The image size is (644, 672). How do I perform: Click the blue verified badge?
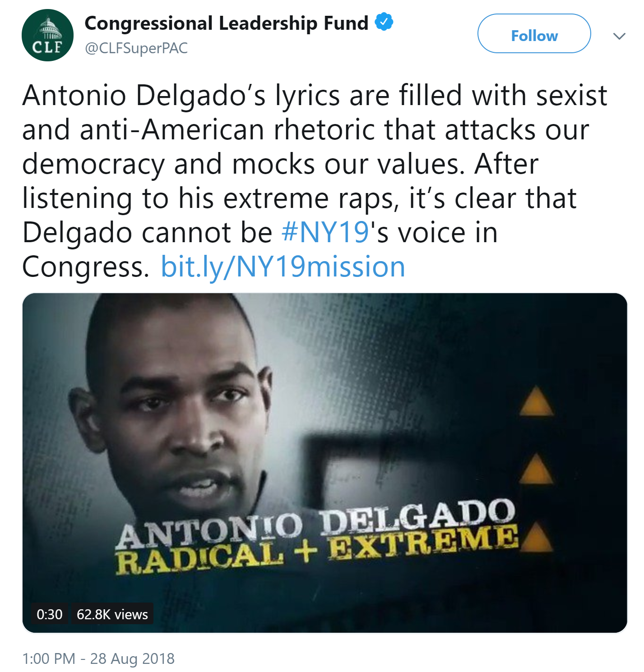point(384,22)
